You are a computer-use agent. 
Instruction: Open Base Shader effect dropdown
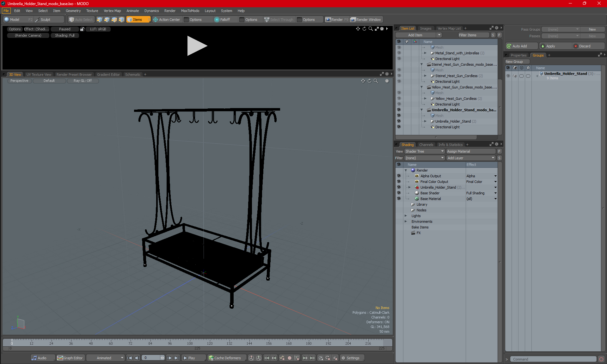click(495, 193)
